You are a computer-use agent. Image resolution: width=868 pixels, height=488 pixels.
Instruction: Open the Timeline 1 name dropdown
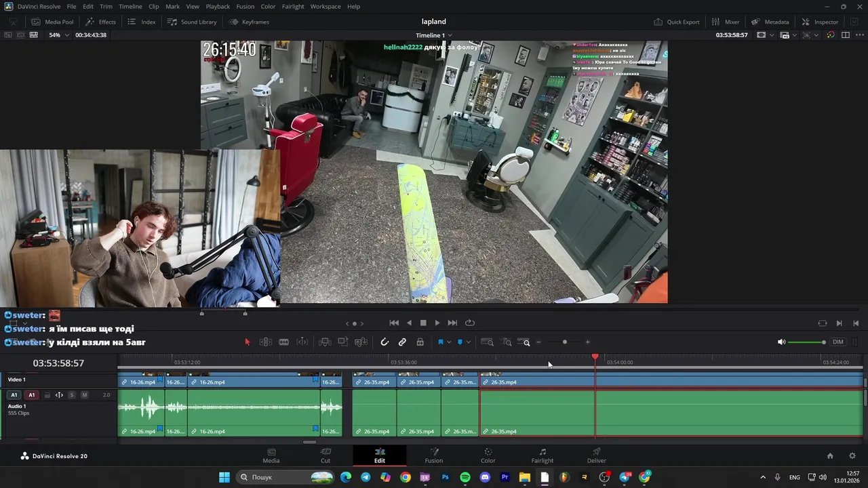point(434,35)
